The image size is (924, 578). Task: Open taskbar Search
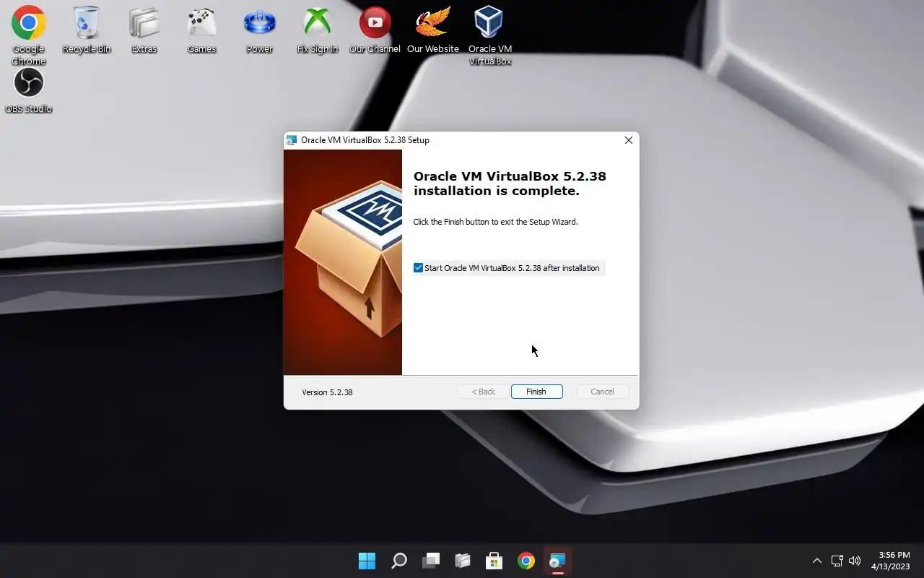point(398,561)
